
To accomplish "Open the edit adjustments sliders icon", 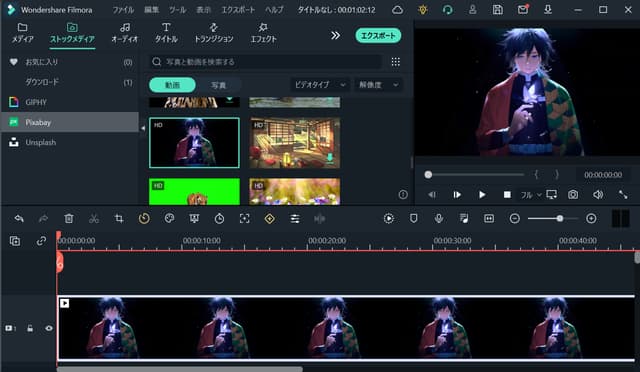I will [x=295, y=219].
